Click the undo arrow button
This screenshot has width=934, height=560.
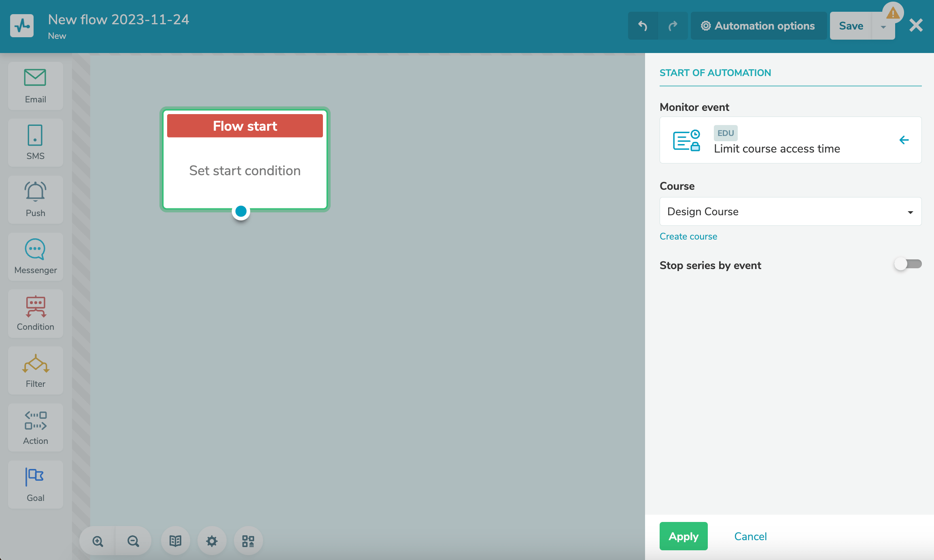tap(643, 26)
